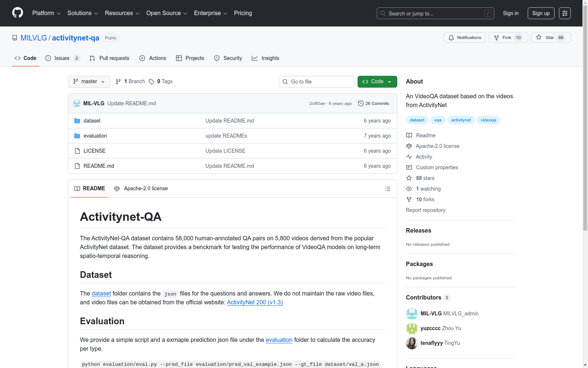588x368 pixels.
Task: Open the green Code dropdown
Action: (x=377, y=82)
